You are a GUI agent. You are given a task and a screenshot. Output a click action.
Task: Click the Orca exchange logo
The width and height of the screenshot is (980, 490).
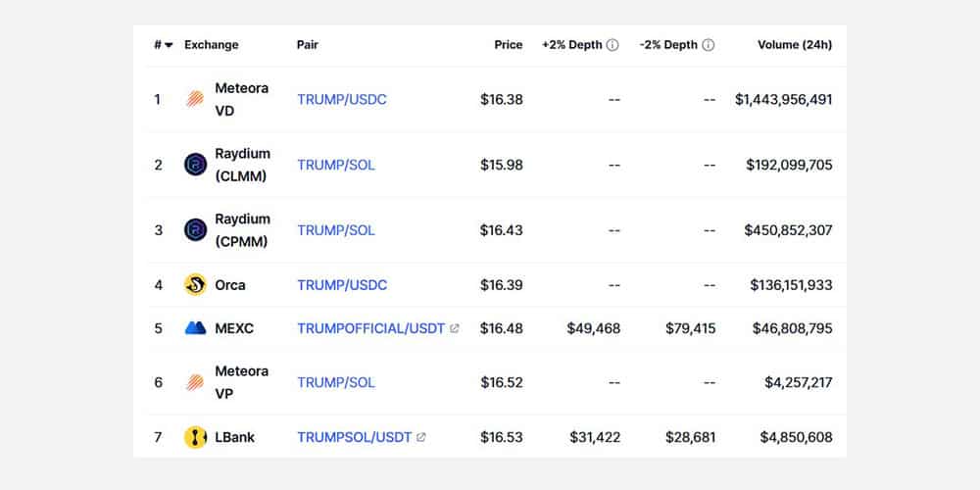click(x=195, y=285)
